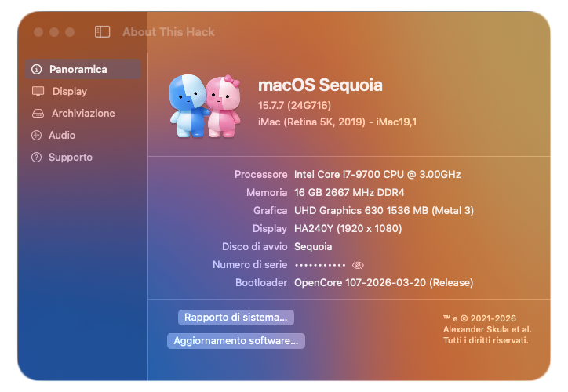
Task: Click the Display monitor icon
Action: point(38,92)
